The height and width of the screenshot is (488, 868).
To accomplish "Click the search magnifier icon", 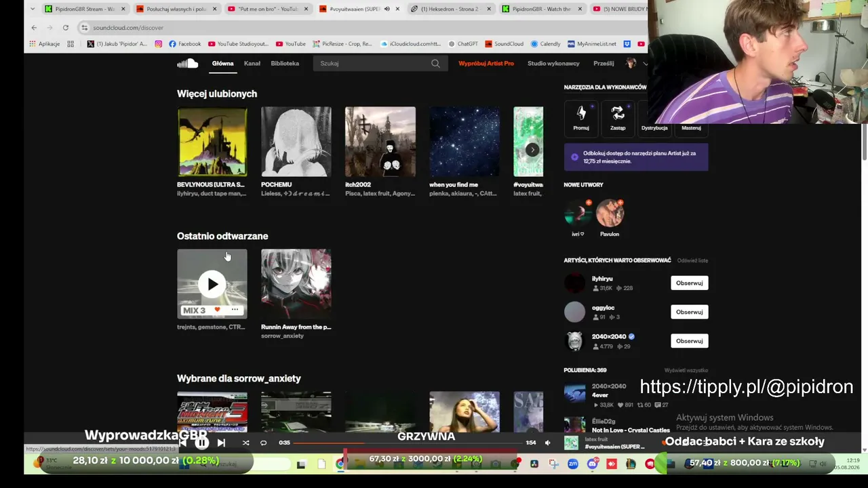I will pyautogui.click(x=435, y=64).
